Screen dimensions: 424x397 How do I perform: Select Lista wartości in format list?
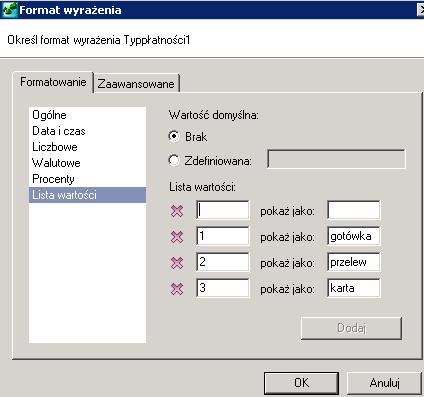pyautogui.click(x=87, y=195)
